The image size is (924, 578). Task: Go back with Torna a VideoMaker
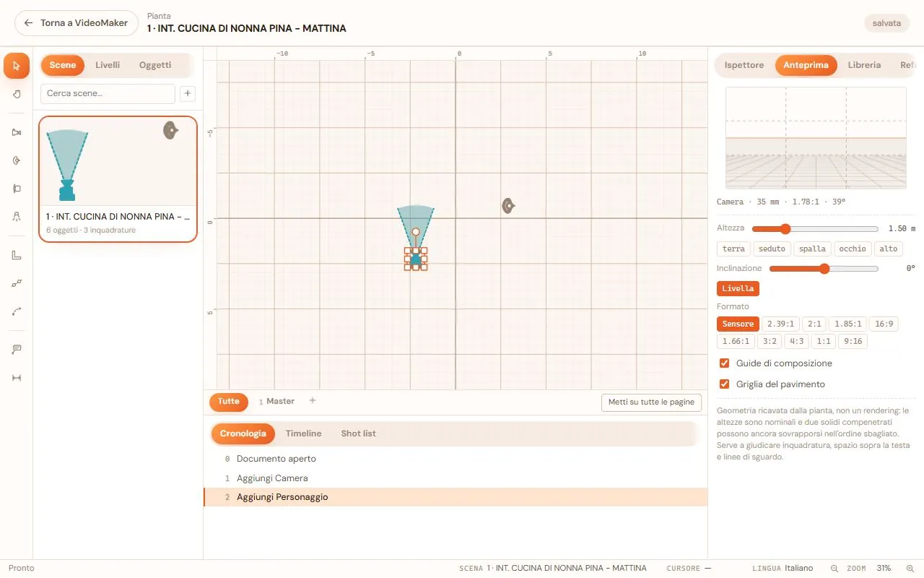[x=77, y=23]
